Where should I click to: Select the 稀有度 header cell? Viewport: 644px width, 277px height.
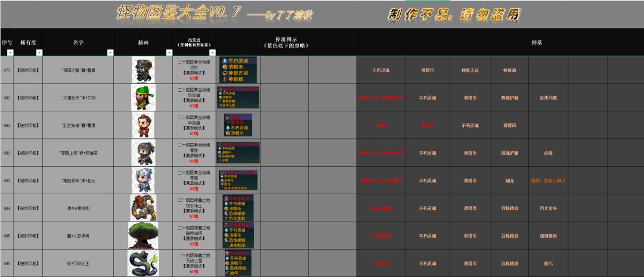[29, 42]
